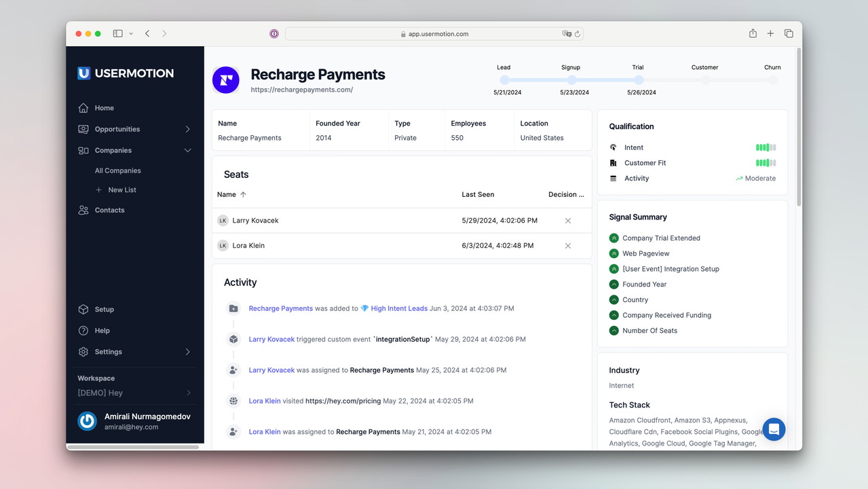Click the Setup cube icon
Viewport: 868px width, 489px height.
83,310
